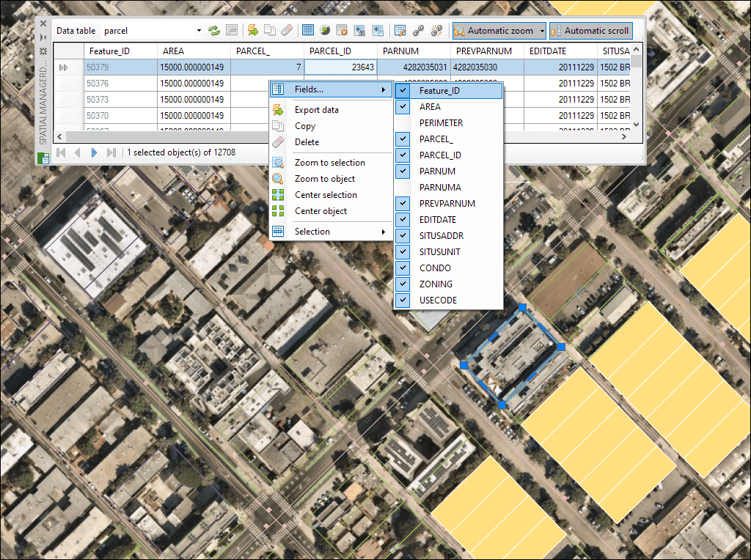Go to last record navigation icon

click(x=111, y=152)
